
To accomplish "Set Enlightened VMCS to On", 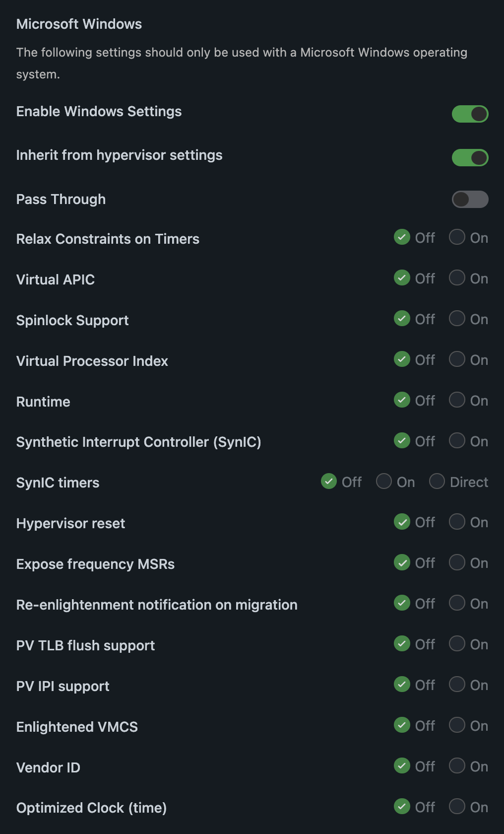I will (x=457, y=725).
